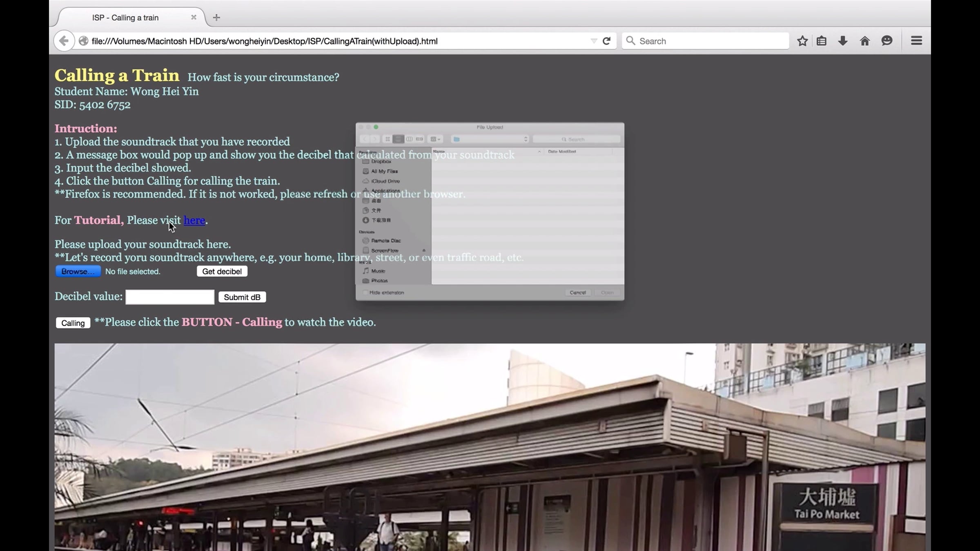The height and width of the screenshot is (551, 980).
Task: Open a new tab with plus
Action: tap(216, 18)
